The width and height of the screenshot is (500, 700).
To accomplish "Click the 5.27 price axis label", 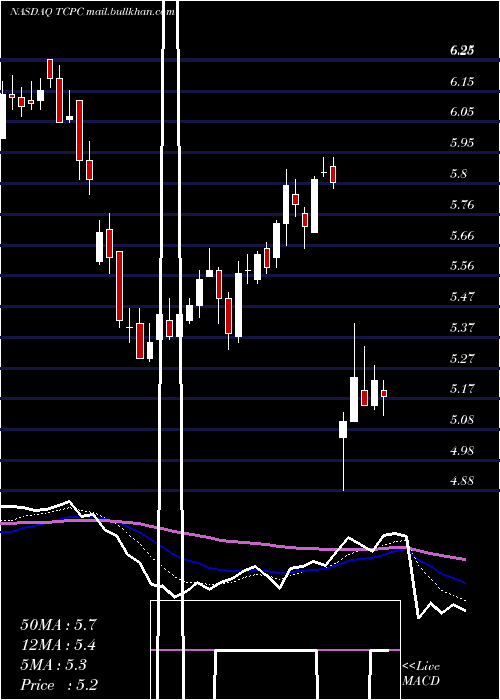I will [x=462, y=358].
